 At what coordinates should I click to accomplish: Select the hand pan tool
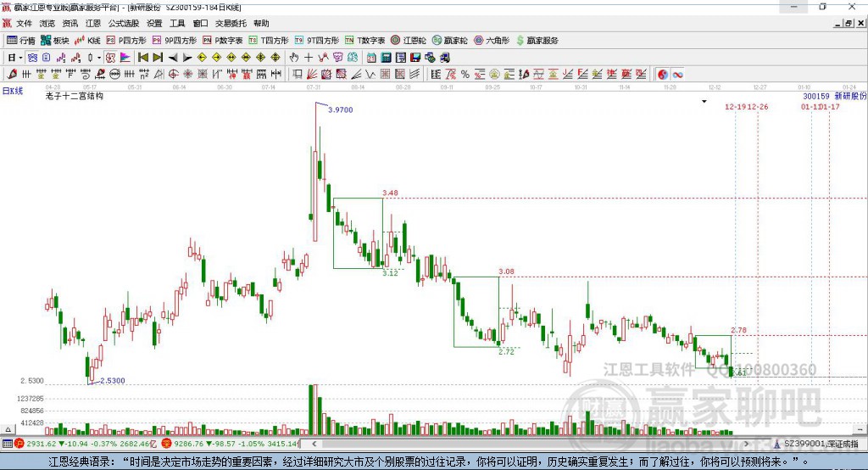293,58
